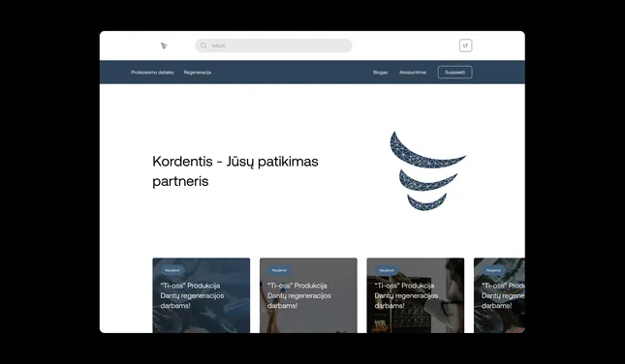Viewport: 625px width, 364px height.
Task: Open the partially visible fourth Ti-oss card
Action: coord(499,295)
